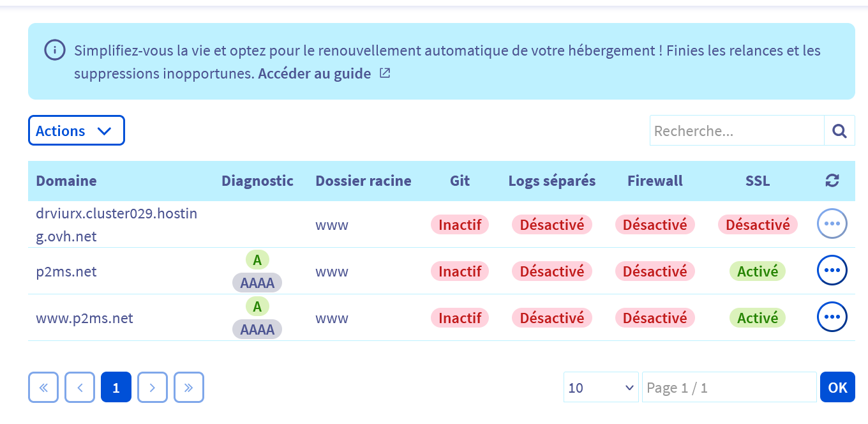
Task: Expand the Actions dropdown
Action: tap(76, 130)
